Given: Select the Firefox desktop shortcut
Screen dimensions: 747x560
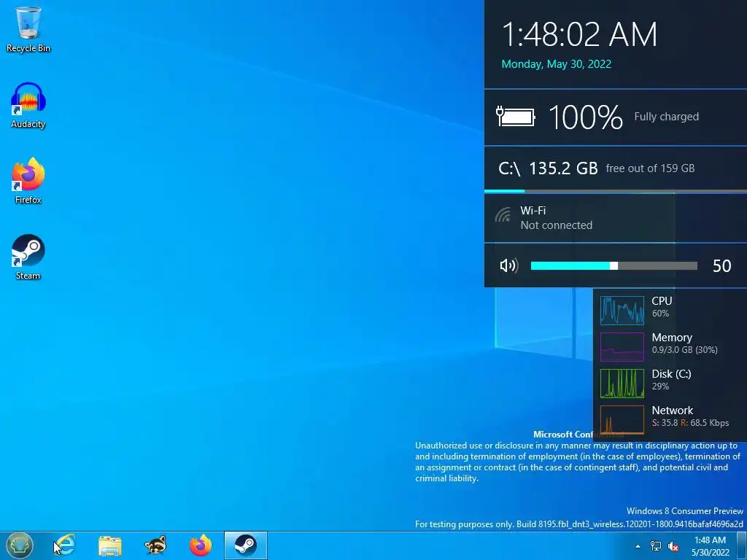Looking at the screenshot, I should 28,181.
